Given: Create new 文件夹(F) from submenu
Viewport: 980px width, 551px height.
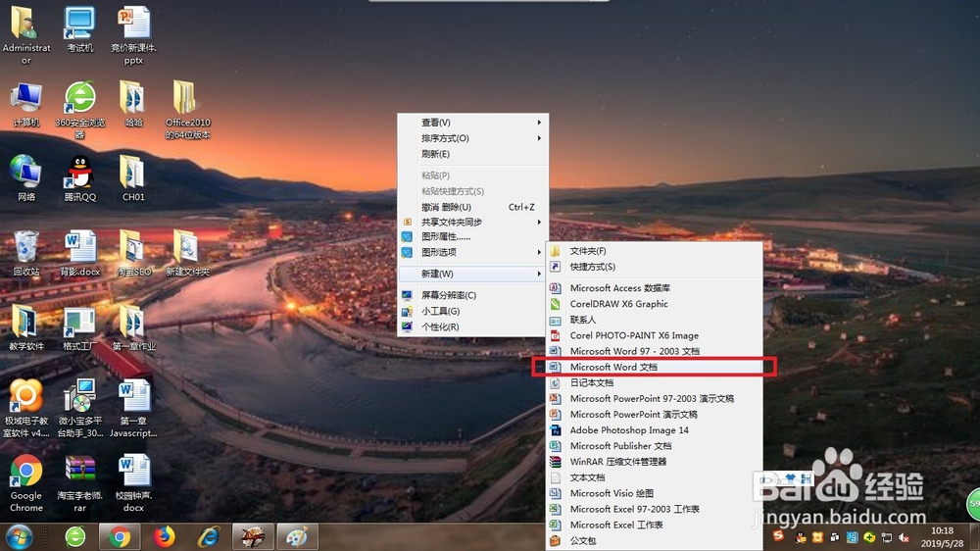Looking at the screenshot, I should [655, 251].
